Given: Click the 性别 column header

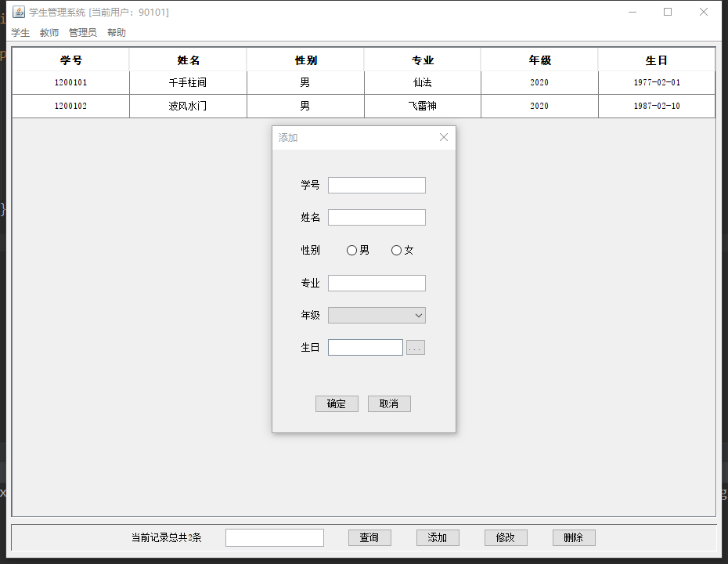Looking at the screenshot, I should pos(305,60).
